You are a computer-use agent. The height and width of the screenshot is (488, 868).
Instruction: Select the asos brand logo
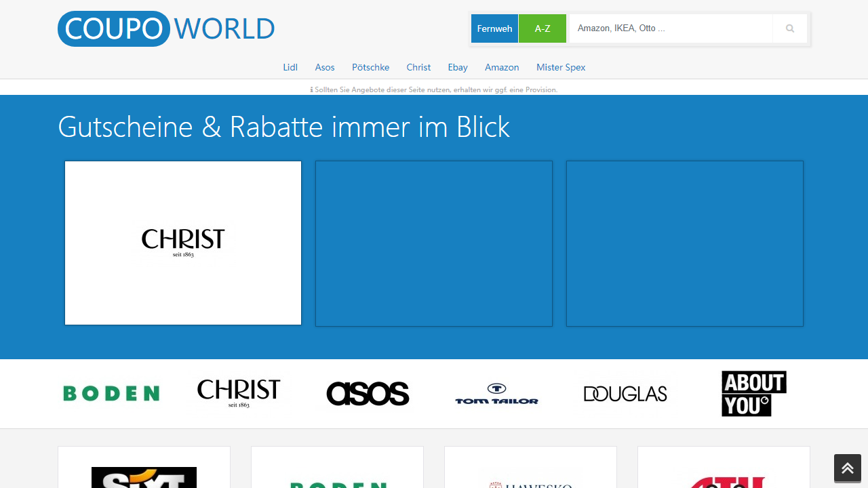tap(367, 393)
